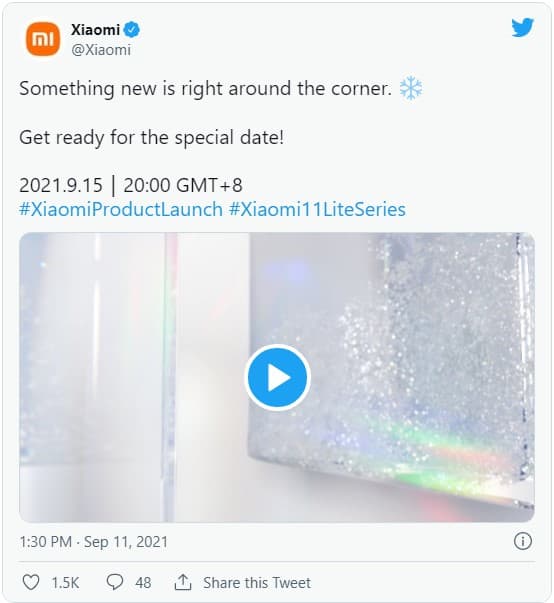View the 1.5K likes count
This screenshot has height=603, width=554.
click(65, 583)
